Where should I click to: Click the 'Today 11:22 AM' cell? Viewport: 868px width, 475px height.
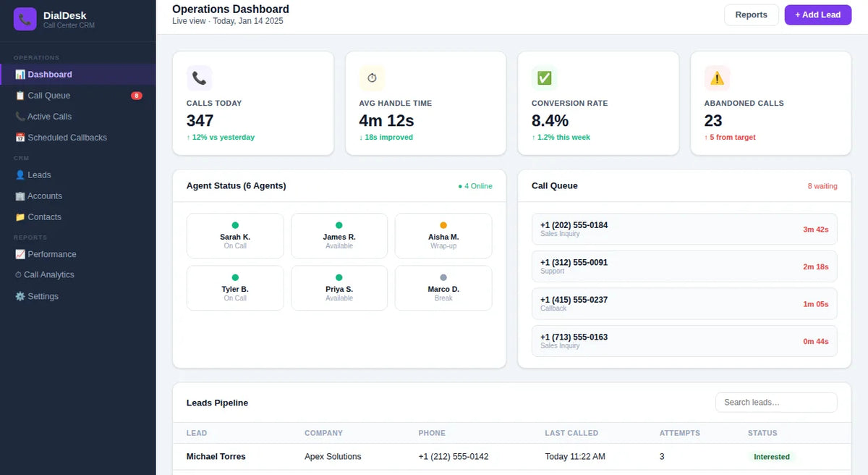[x=575, y=457]
